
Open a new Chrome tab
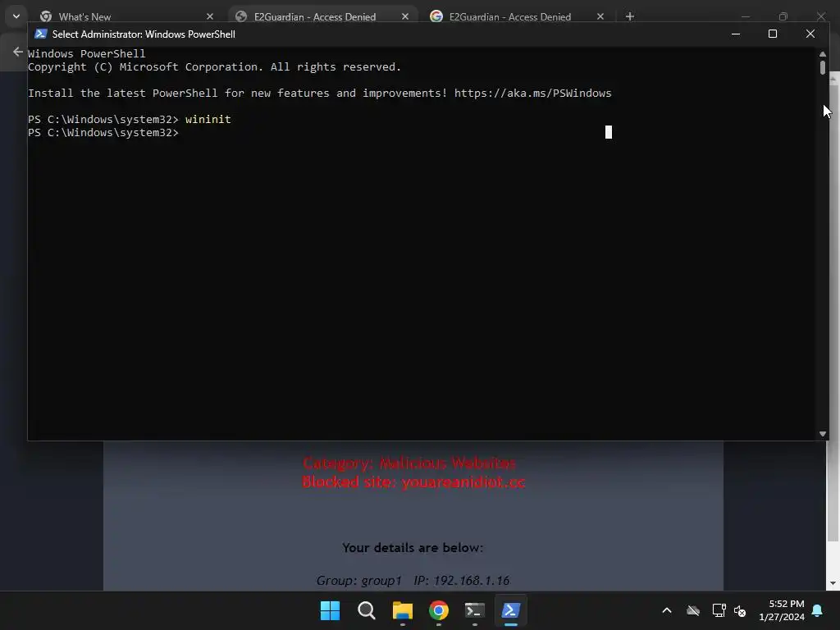(x=630, y=16)
